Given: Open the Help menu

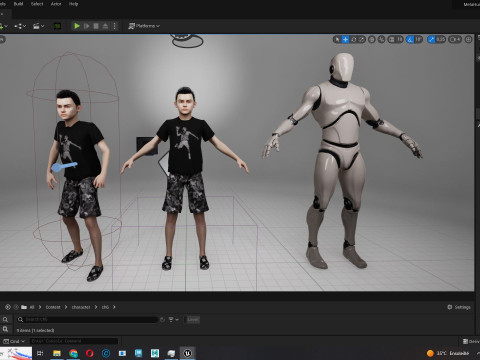Looking at the screenshot, I should coord(73,4).
